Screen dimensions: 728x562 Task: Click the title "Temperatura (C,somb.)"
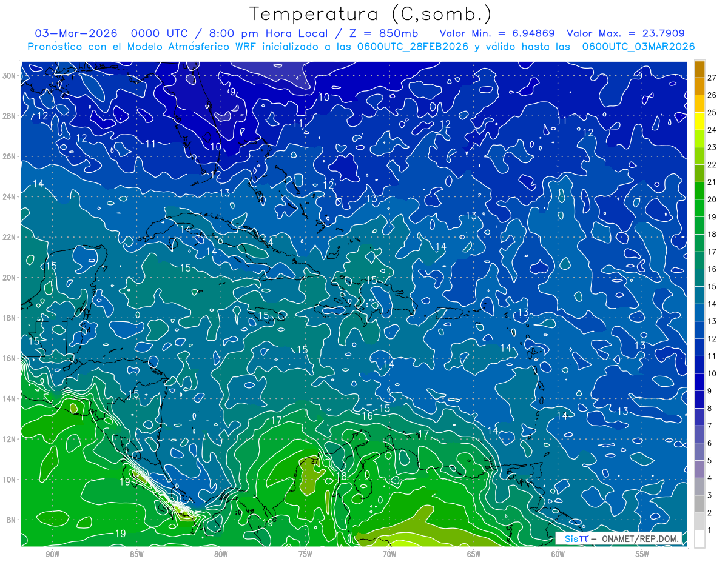[370, 14]
